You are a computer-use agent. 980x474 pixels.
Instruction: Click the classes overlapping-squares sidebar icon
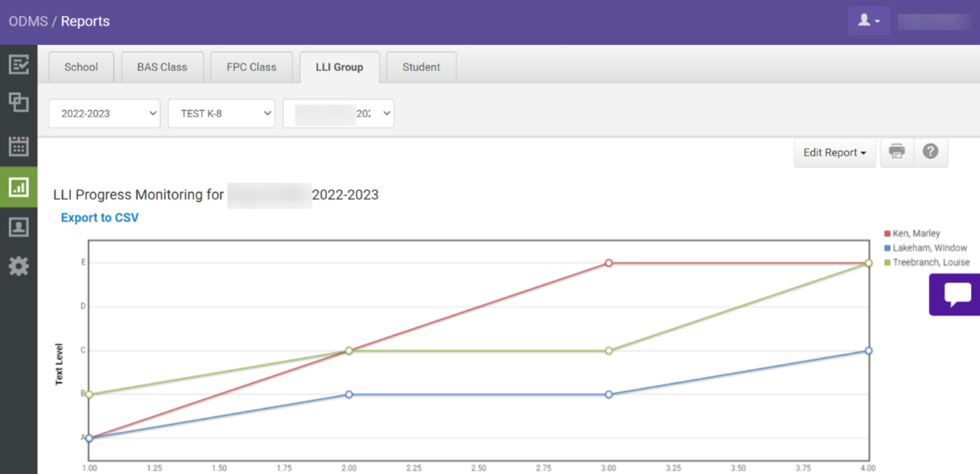18,103
